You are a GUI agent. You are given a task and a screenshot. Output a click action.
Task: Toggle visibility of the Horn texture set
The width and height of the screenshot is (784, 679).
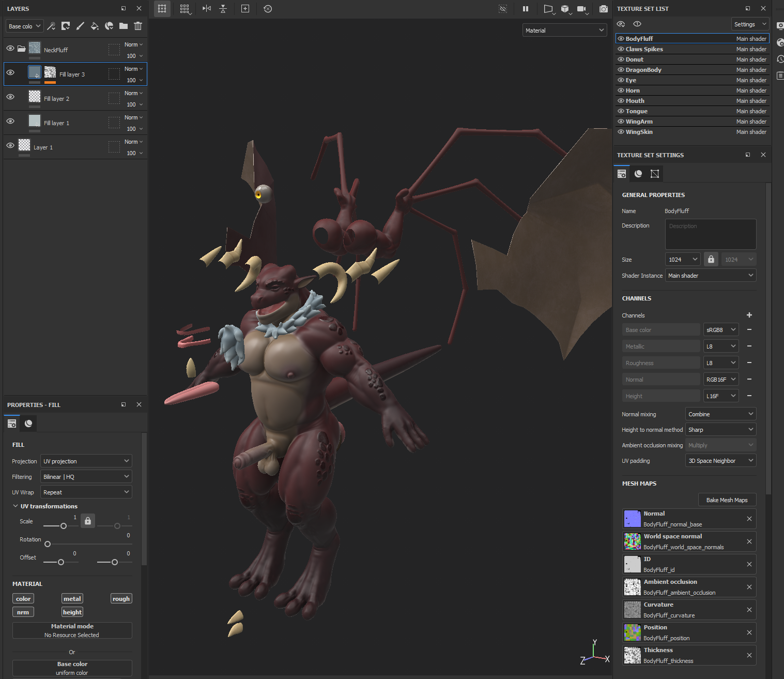[x=621, y=90]
